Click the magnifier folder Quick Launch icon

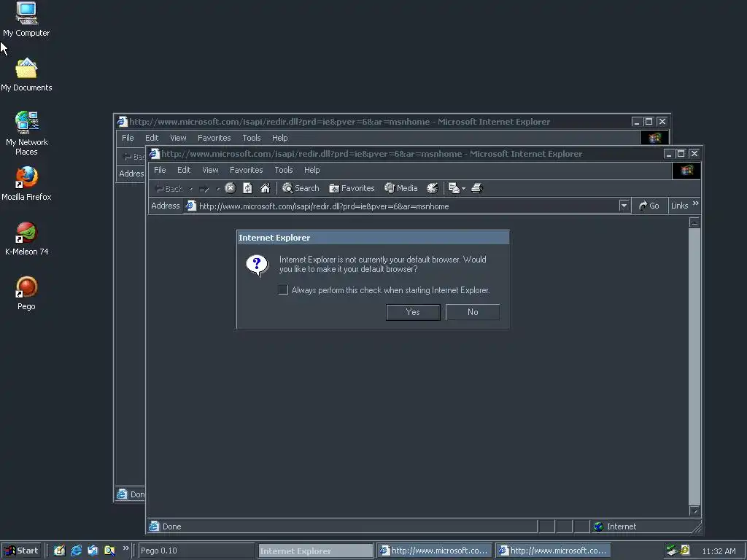click(109, 551)
